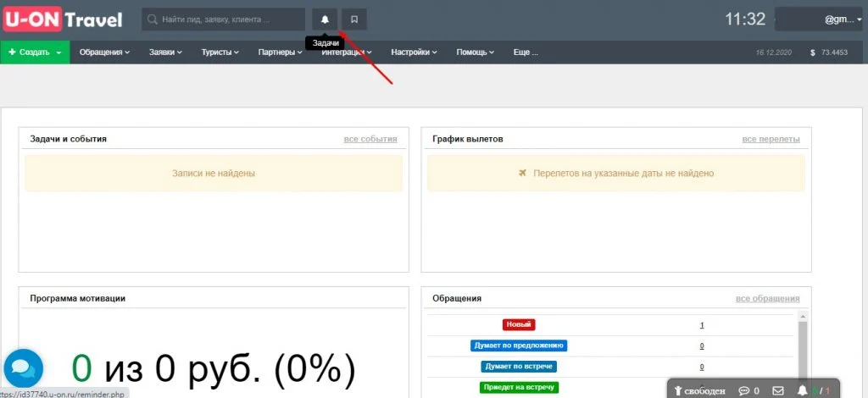
Task: Click the red Новый status badge
Action: click(519, 324)
